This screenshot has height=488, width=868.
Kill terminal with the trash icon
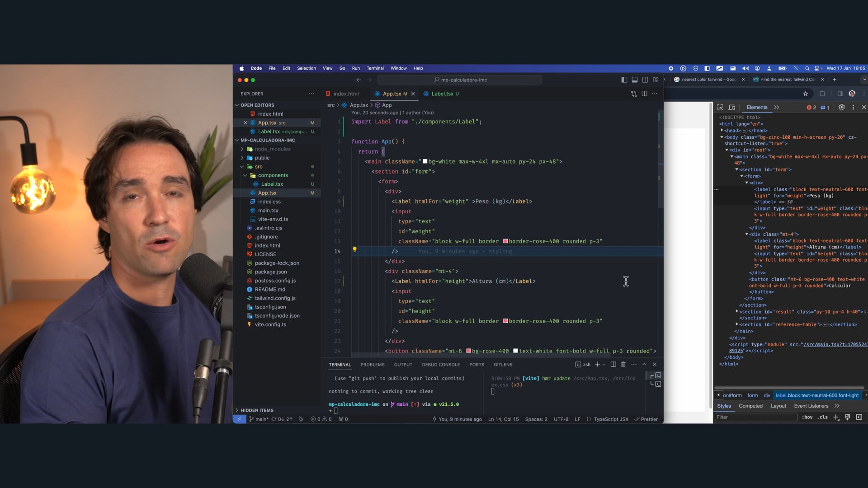[623, 365]
